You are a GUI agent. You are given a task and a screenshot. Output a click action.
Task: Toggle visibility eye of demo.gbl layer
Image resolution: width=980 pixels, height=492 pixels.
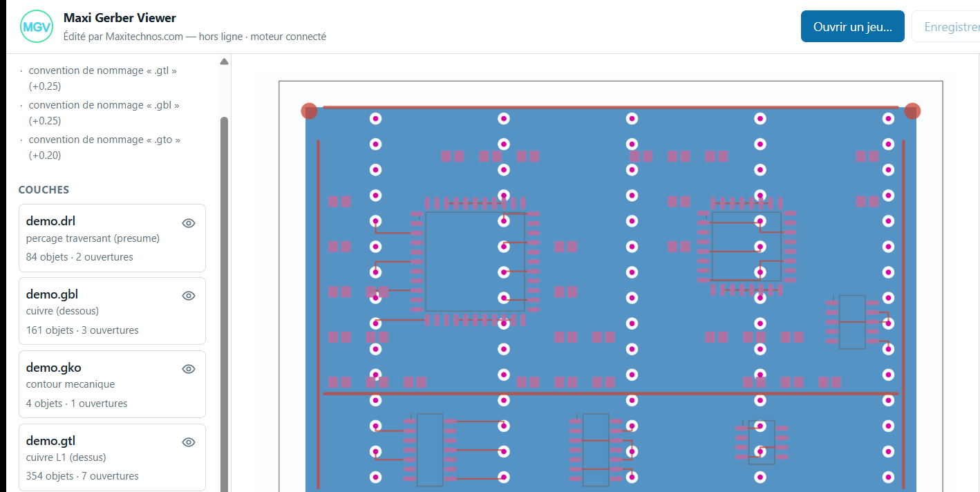pos(189,296)
